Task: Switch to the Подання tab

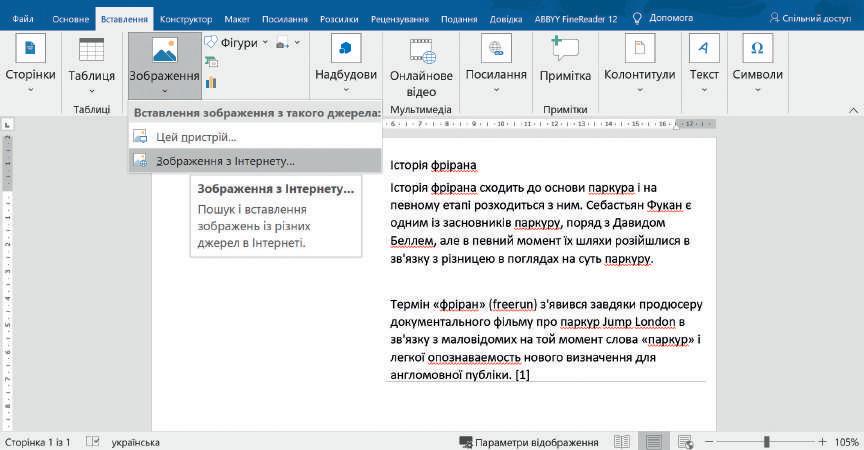Action: (459, 19)
